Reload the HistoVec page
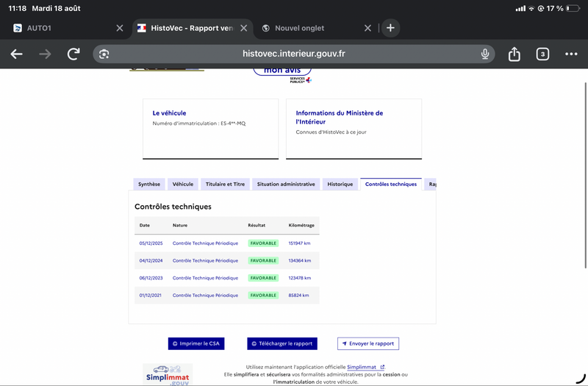 pyautogui.click(x=73, y=54)
